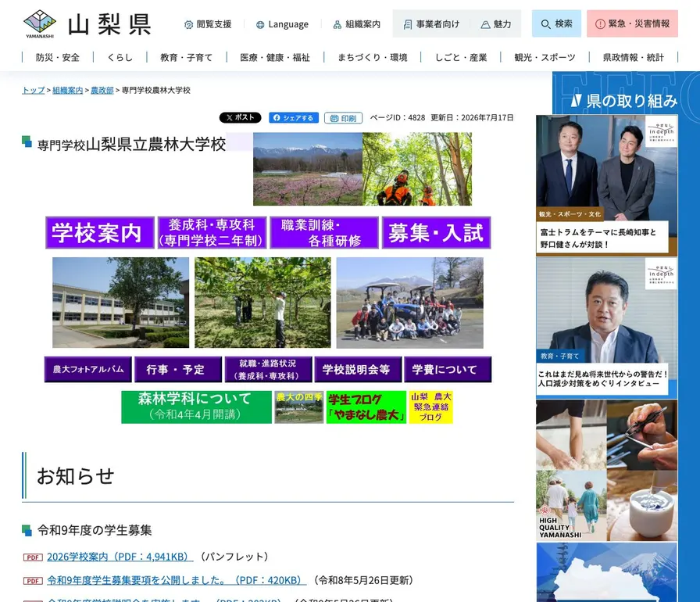Open 閲覧支援 accessibility settings
The image size is (700, 602).
click(x=208, y=24)
